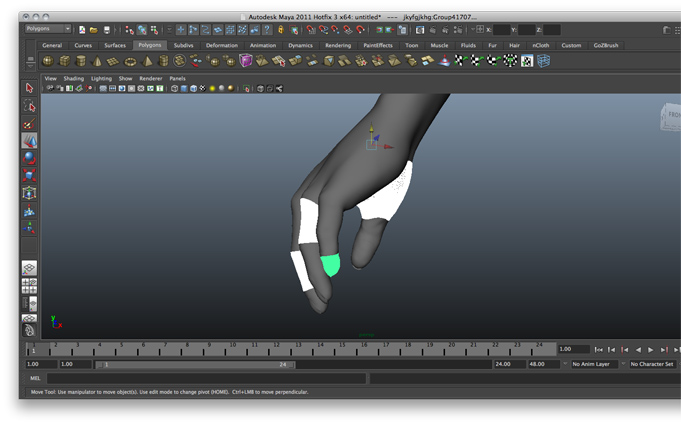Open the No Character Set dropdown
This screenshot has height=425, width=681.
click(652, 364)
